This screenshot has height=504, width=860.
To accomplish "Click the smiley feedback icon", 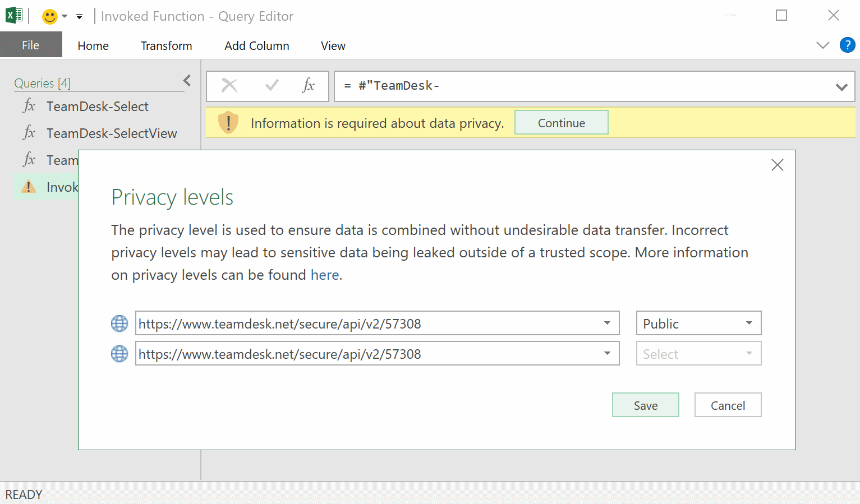I will click(x=50, y=16).
